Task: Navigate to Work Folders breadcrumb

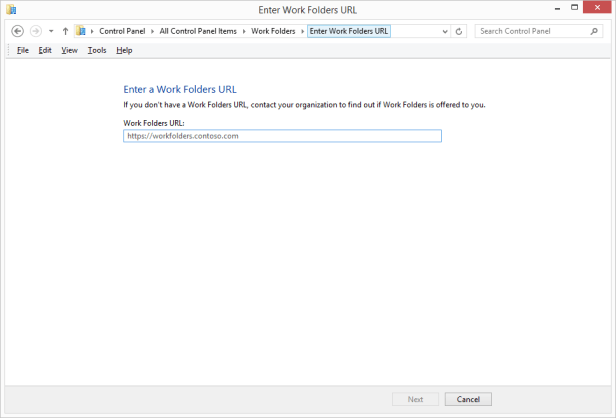Action: (272, 31)
